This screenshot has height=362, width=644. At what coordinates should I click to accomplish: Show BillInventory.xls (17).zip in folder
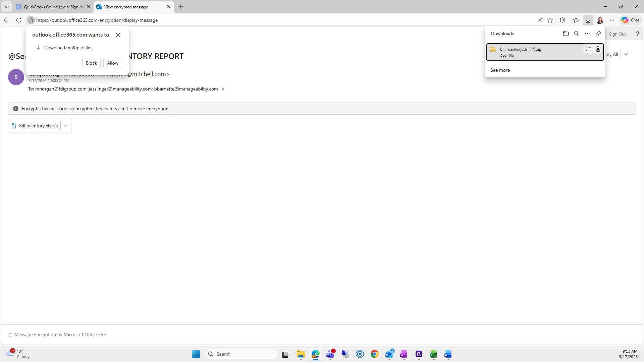point(588,49)
